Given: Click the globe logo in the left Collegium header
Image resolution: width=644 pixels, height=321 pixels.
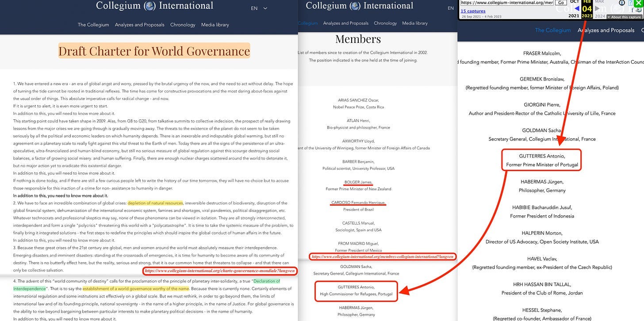Looking at the screenshot, I should 150,6.
